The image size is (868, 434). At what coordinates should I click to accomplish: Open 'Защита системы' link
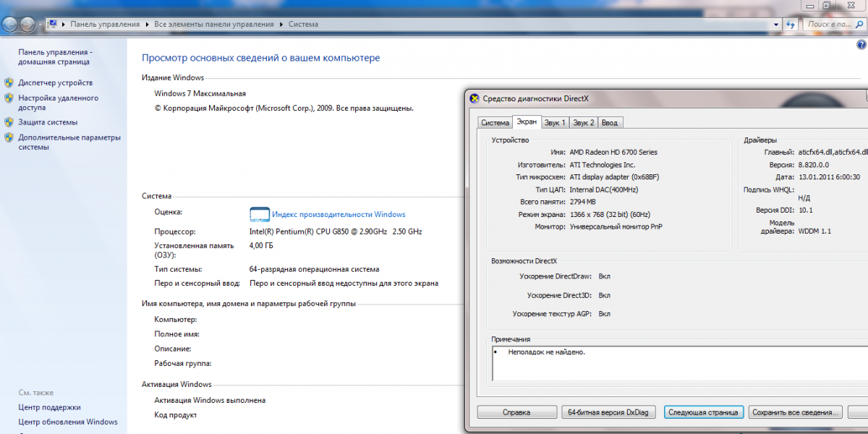pos(48,122)
